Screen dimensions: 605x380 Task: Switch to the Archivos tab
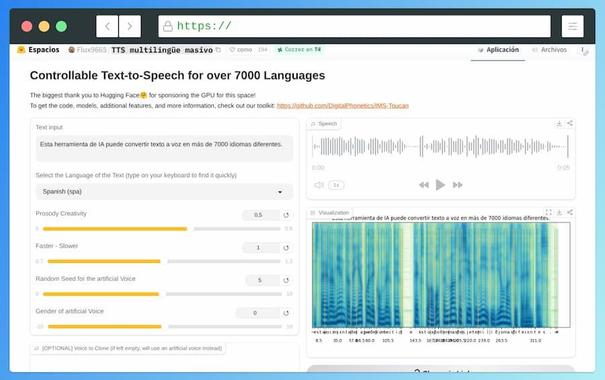coord(549,50)
